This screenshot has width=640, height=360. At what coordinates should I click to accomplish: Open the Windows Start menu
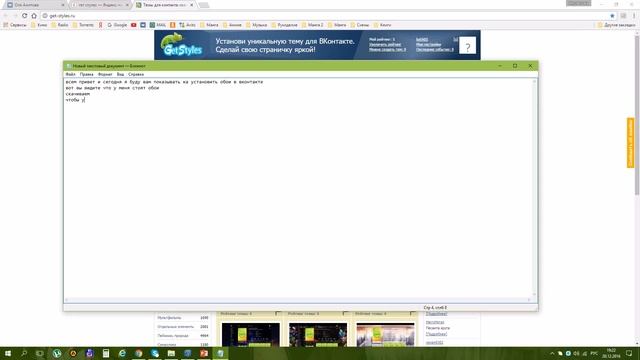pos(8,353)
